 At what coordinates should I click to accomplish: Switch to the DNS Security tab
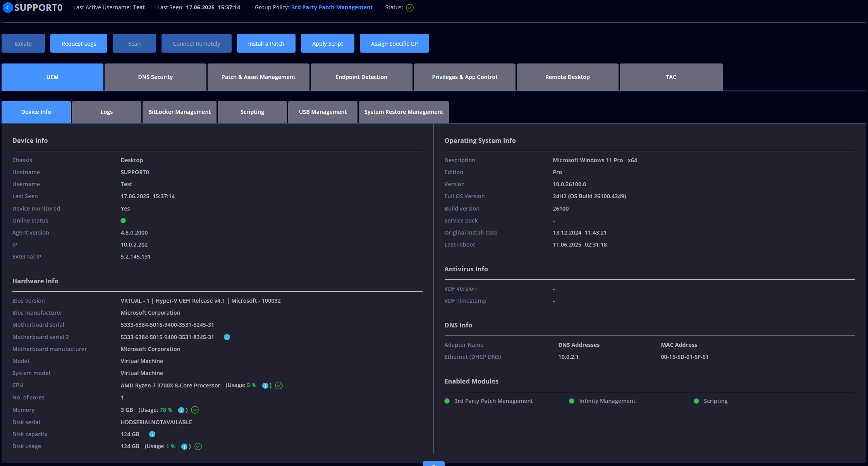[155, 77]
